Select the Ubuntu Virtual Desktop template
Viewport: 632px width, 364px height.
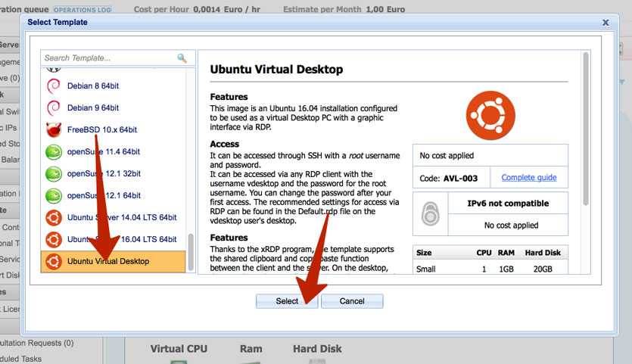pyautogui.click(x=108, y=261)
